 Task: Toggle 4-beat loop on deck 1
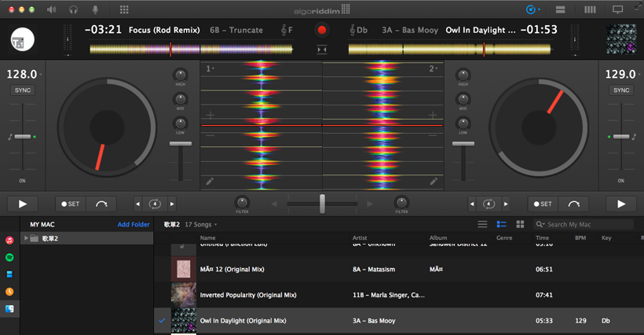[x=155, y=204]
